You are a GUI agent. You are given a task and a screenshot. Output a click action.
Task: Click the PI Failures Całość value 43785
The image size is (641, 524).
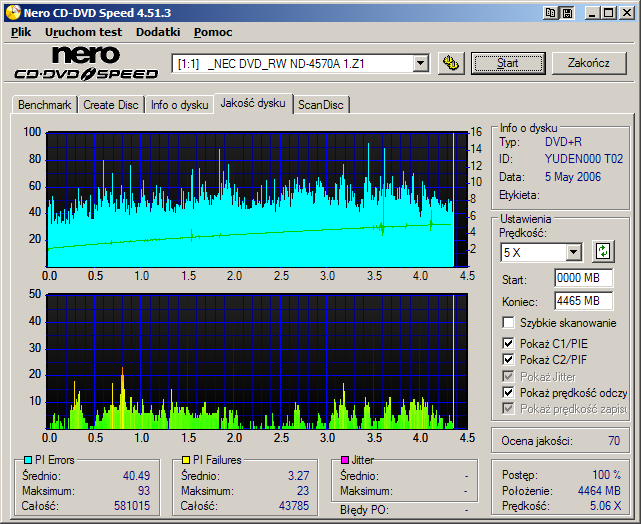(x=294, y=506)
